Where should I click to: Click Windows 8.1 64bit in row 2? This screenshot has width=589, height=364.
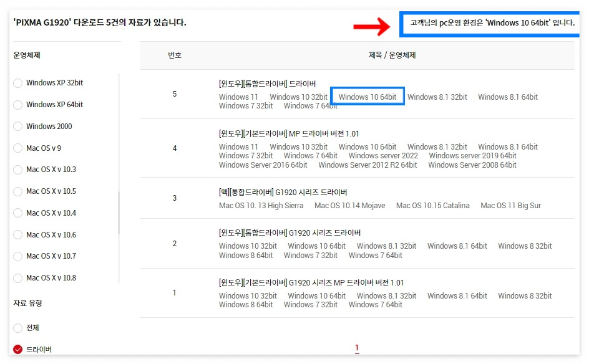[x=457, y=246]
